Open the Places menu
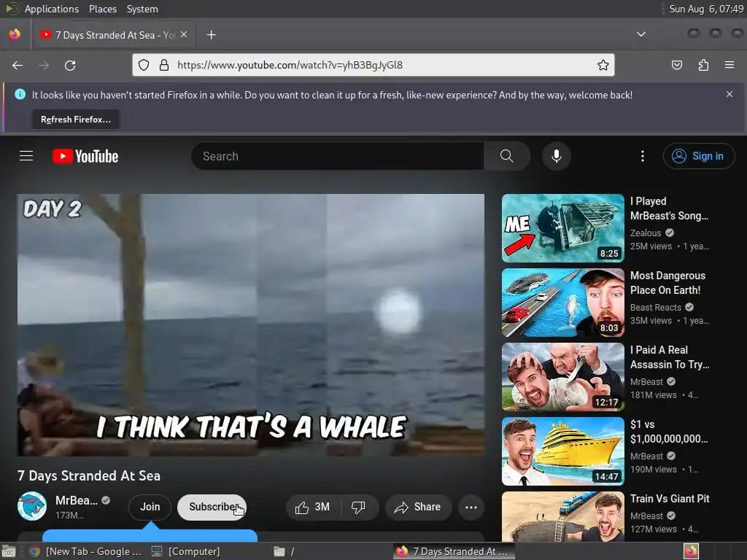 click(x=102, y=9)
